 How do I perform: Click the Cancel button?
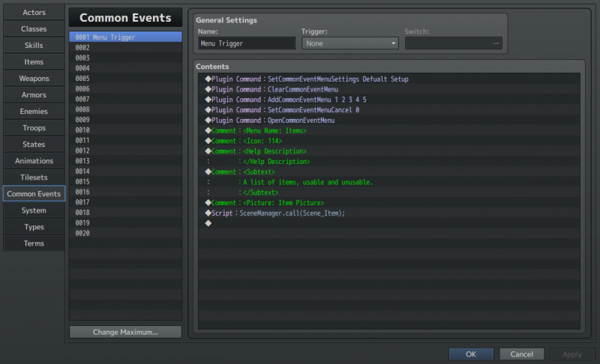click(x=521, y=354)
